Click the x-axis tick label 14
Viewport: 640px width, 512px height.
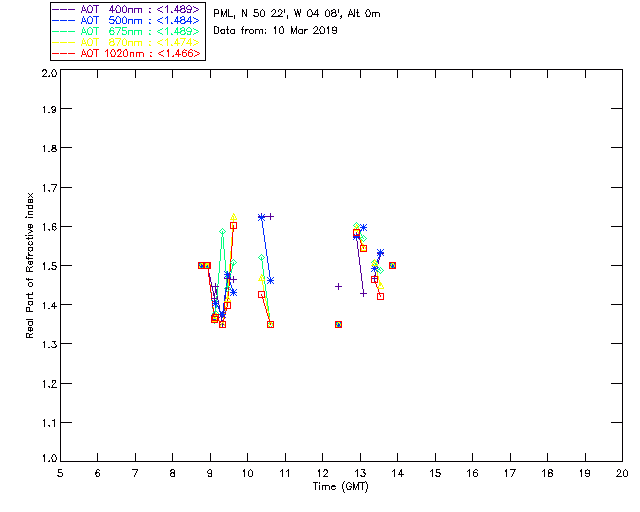tap(398, 474)
